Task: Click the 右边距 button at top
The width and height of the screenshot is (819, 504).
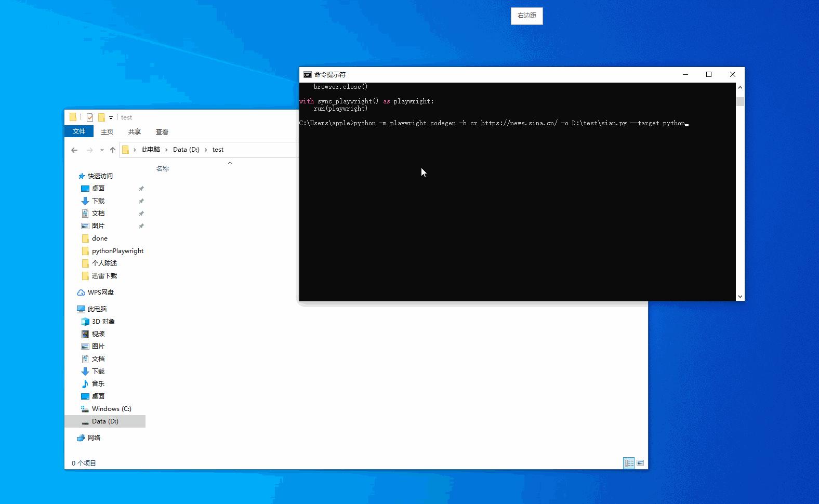Action: coord(526,16)
